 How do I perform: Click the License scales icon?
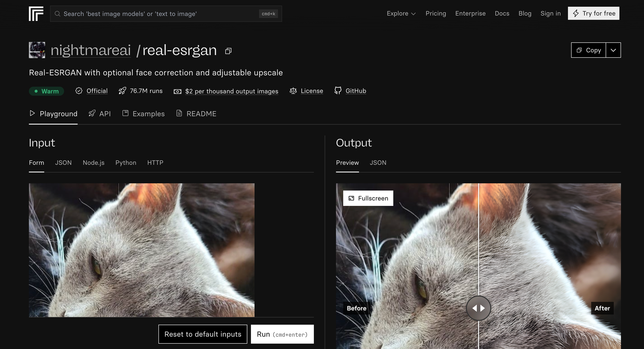coord(293,91)
